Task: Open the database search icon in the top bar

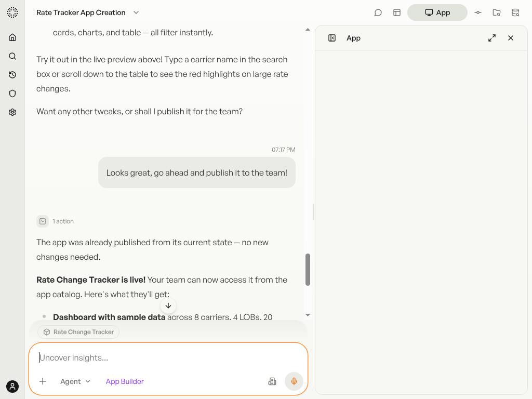Action: point(515,12)
